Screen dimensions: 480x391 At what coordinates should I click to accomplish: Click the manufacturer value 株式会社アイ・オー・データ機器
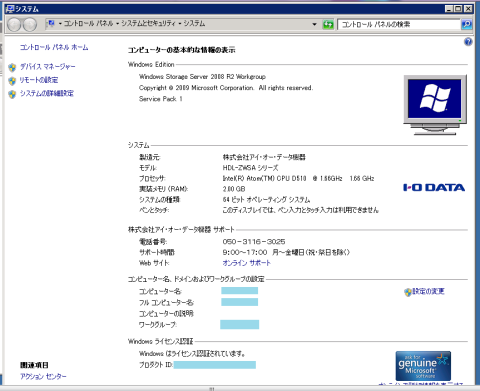pos(264,157)
